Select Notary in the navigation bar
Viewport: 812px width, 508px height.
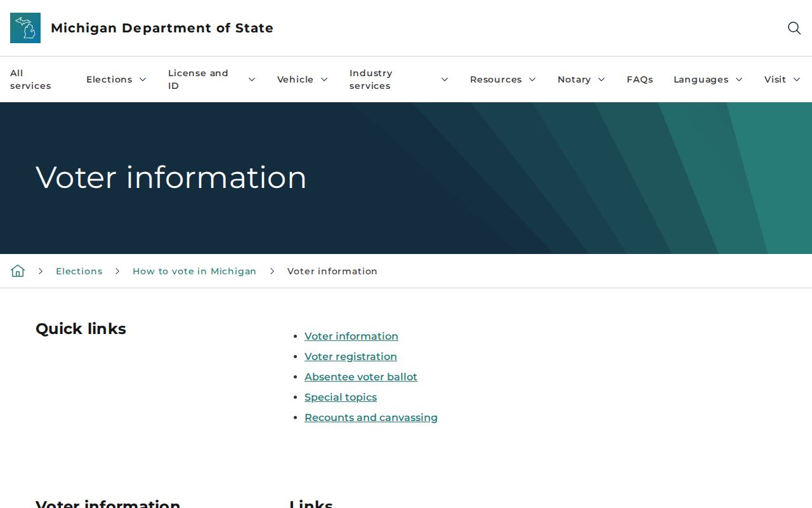point(574,79)
